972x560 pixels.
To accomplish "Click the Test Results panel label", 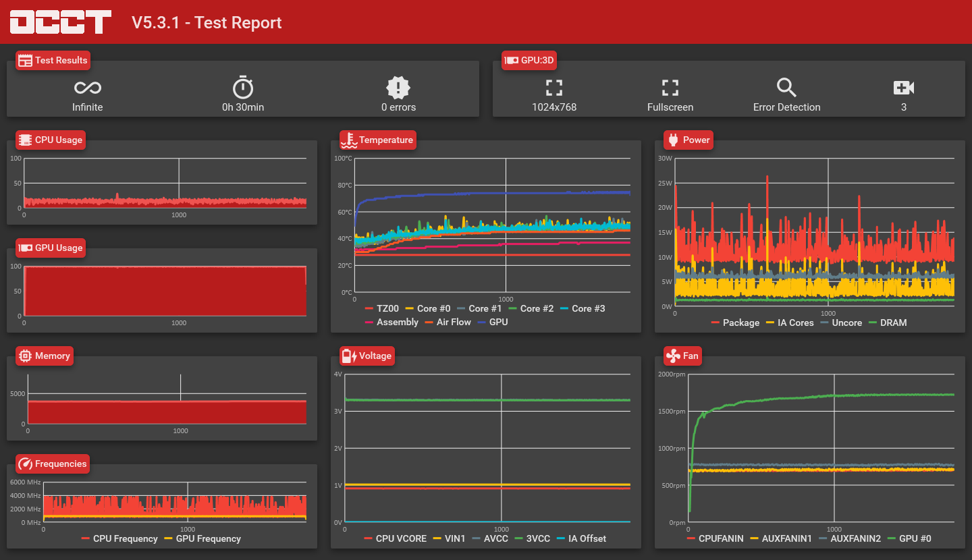I will tap(53, 60).
